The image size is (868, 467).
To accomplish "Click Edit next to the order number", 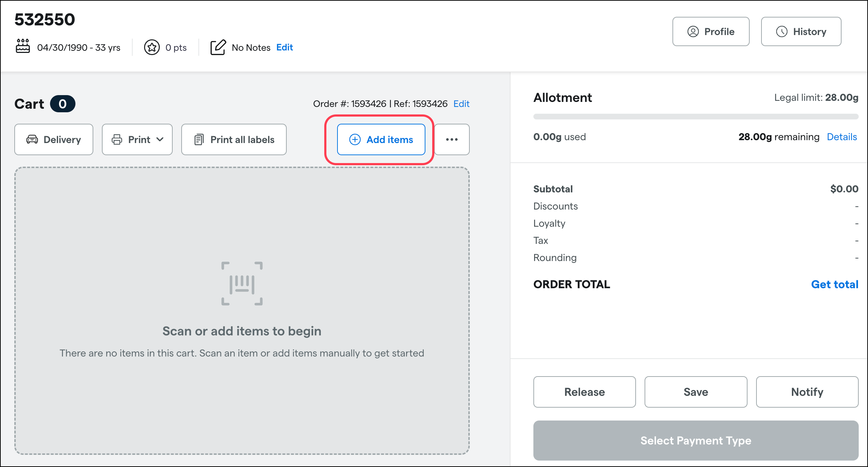I will pos(462,104).
